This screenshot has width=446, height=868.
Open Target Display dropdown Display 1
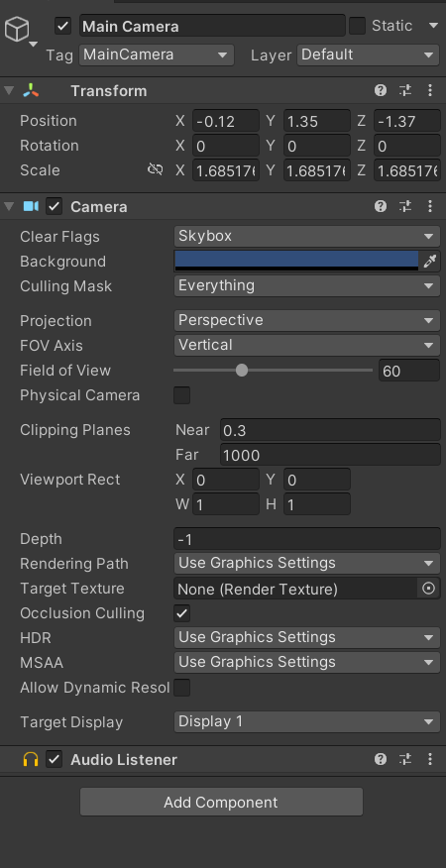tap(307, 722)
